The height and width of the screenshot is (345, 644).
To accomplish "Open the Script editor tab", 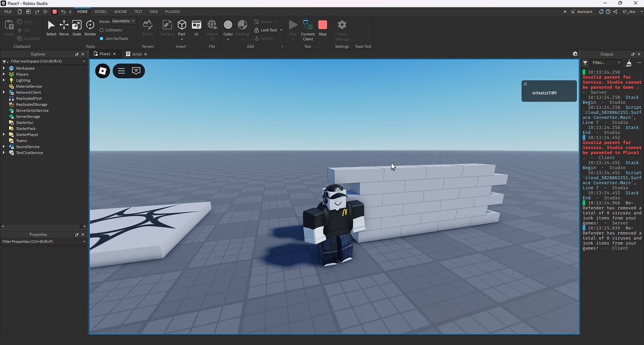I will point(136,54).
